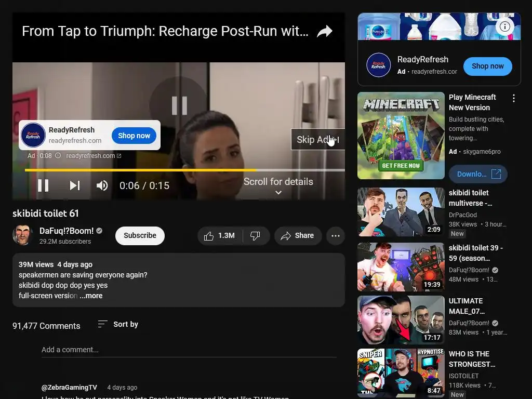Image resolution: width=532 pixels, height=399 pixels.
Task: Click the 91,477 Comments heading
Action: click(46, 326)
